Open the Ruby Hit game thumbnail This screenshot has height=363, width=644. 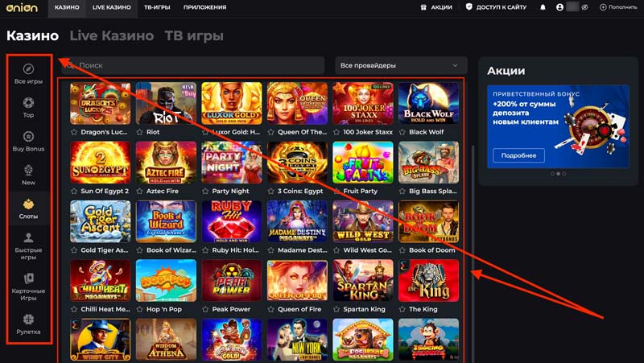tap(232, 221)
